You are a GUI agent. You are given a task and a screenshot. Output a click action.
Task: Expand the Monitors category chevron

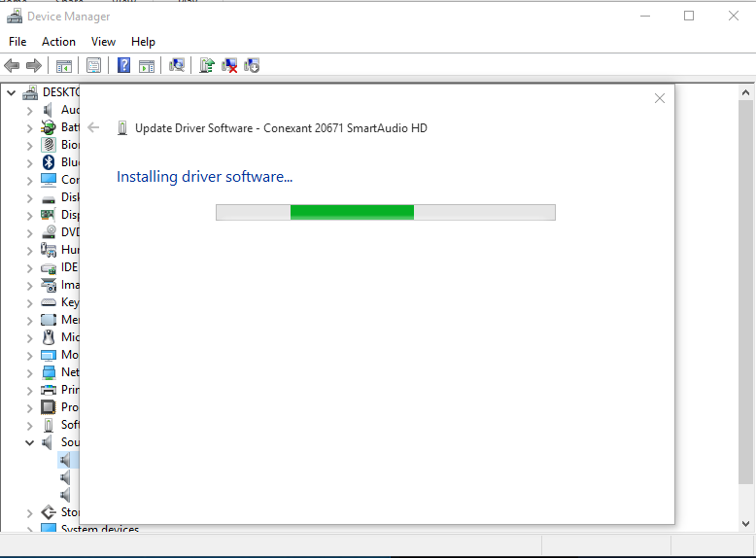[29, 356]
